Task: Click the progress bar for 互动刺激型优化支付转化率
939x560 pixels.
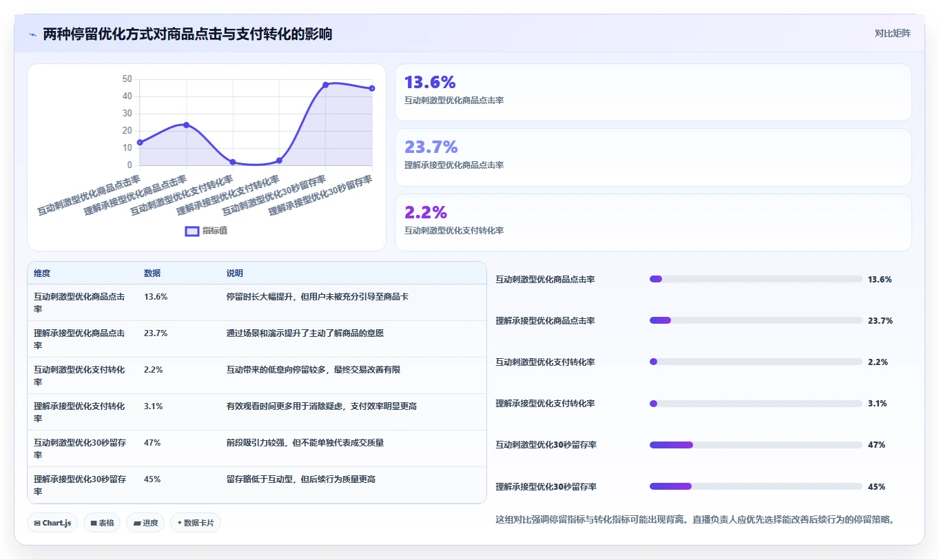Action: 756,362
